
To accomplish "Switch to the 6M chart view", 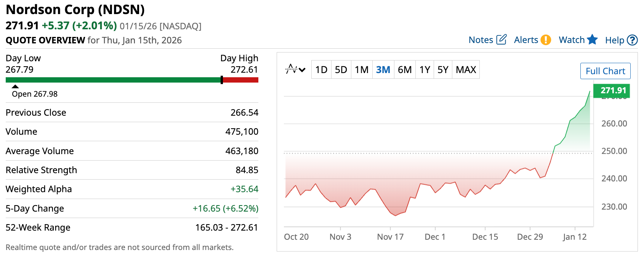I will (404, 70).
